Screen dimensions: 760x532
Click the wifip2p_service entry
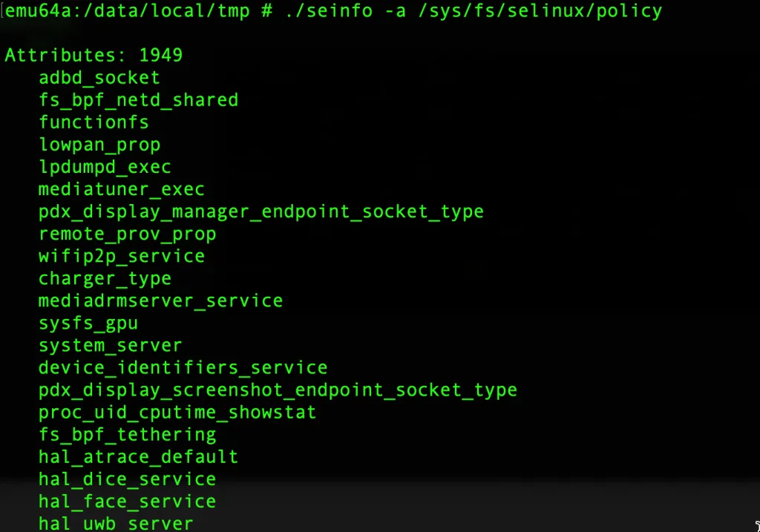(x=121, y=256)
